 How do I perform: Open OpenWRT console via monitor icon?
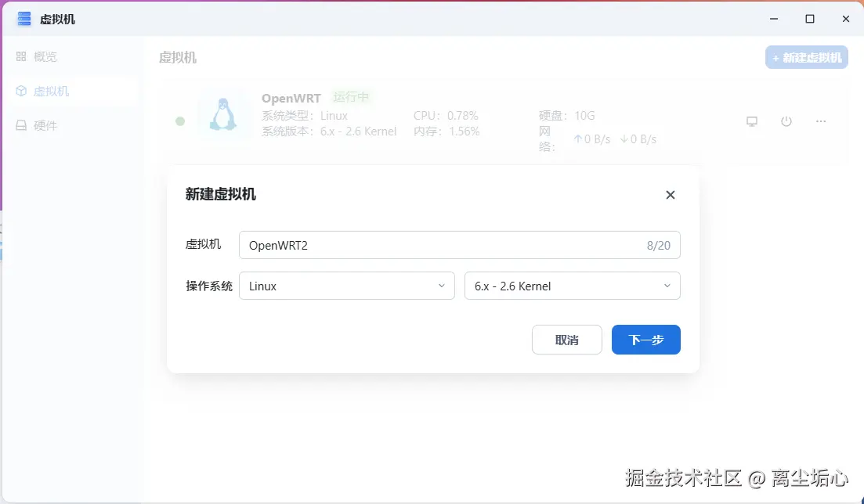click(751, 121)
